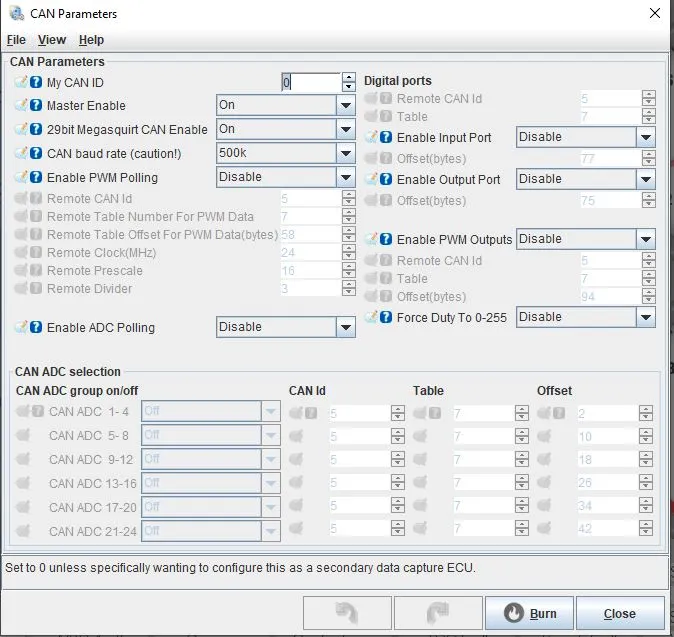Screen dimensions: 674x637
Task: Click the 'My CAN ID' label
Action: (x=75, y=83)
